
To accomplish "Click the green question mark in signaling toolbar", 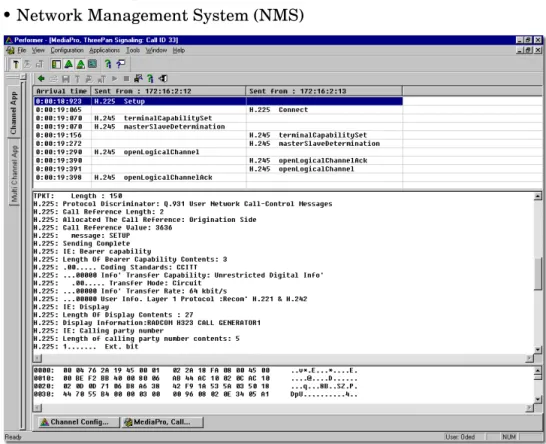I will coord(150,79).
